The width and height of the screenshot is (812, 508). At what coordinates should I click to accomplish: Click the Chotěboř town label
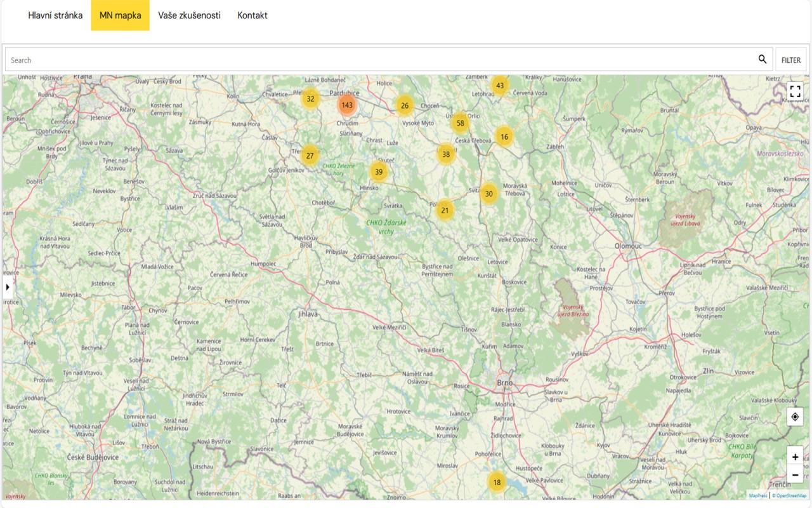(323, 203)
